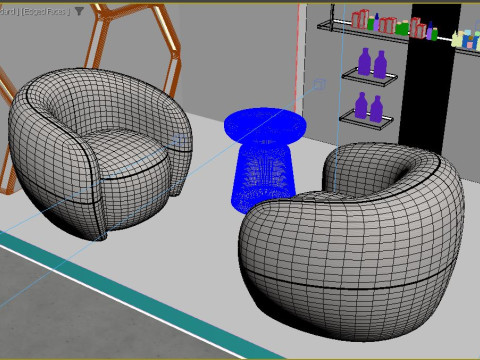
Task: Select the blue wireframe side table
Action: pyautogui.click(x=265, y=160)
